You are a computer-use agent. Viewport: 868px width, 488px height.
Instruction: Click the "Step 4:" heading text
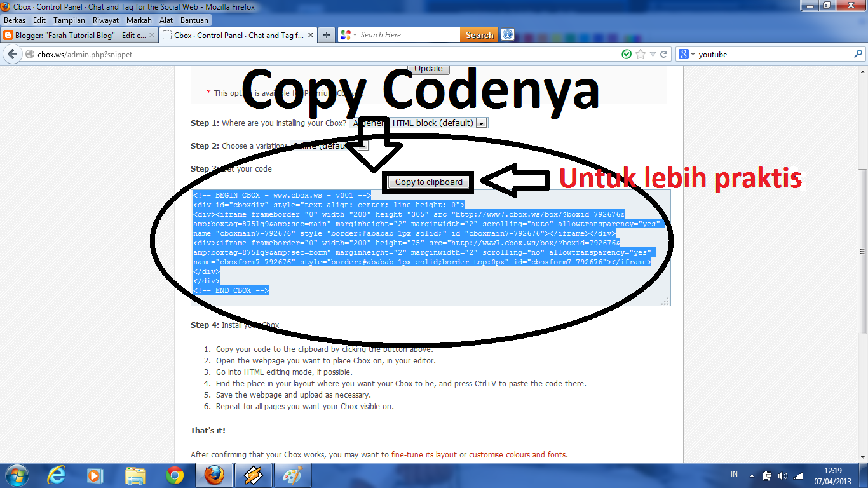205,325
